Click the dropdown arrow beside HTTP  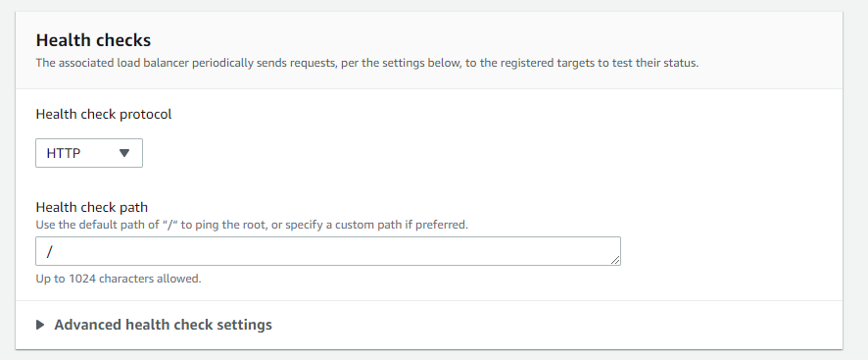124,153
